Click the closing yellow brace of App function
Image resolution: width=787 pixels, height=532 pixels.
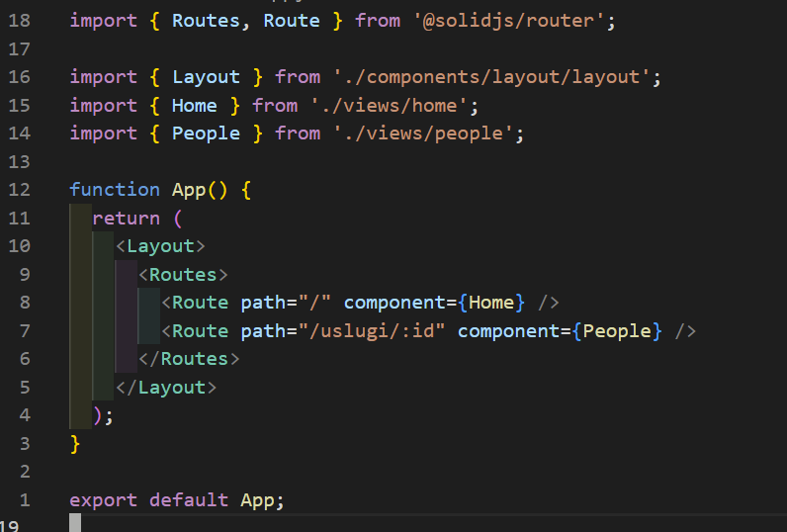click(x=75, y=444)
